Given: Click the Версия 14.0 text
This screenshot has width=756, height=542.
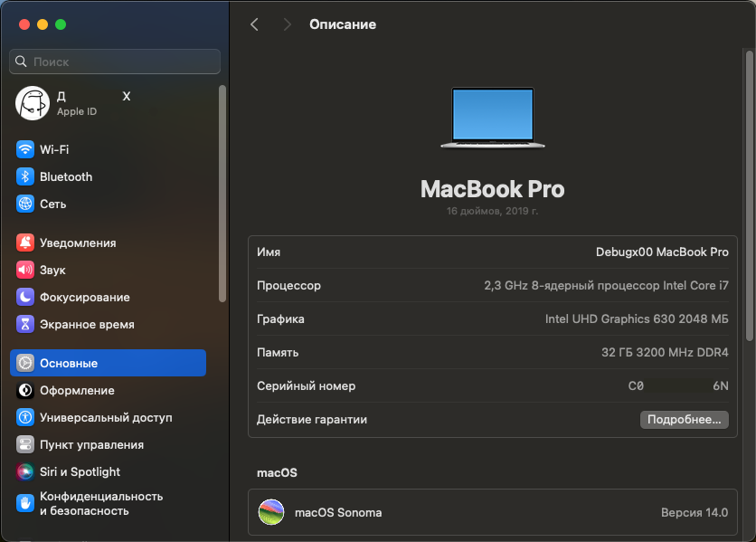Looking at the screenshot, I should click(695, 512).
